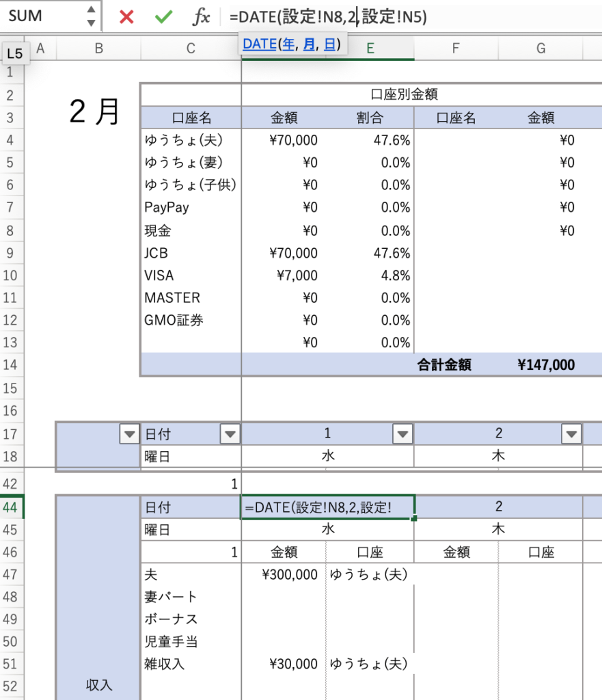Click the ¥300,000 income cell for 夫

tap(284, 575)
